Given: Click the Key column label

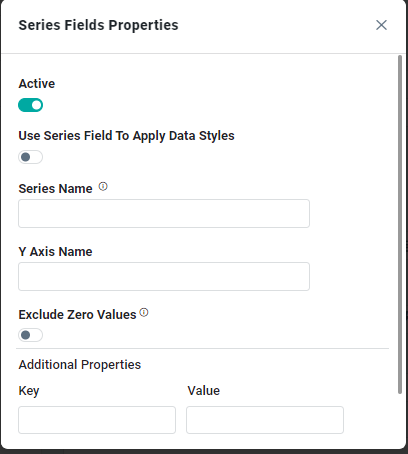Looking at the screenshot, I should click(29, 391).
